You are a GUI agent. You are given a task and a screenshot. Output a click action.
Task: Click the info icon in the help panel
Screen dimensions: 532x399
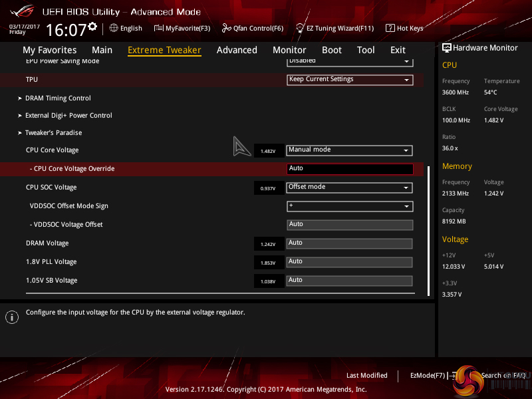pyautogui.click(x=11, y=317)
